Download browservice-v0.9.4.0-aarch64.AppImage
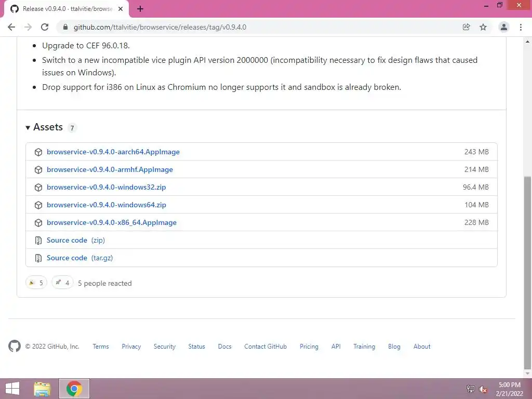The height and width of the screenshot is (399, 532). [113, 152]
